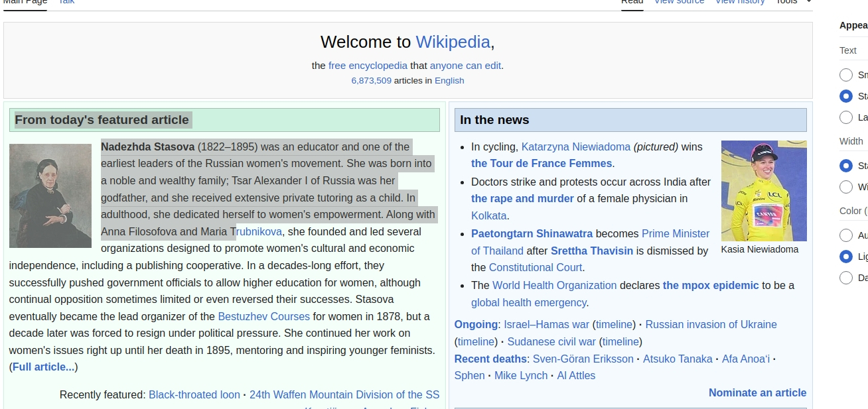Open the 'anyone can edit' link
This screenshot has height=409, width=868.
[x=465, y=66]
